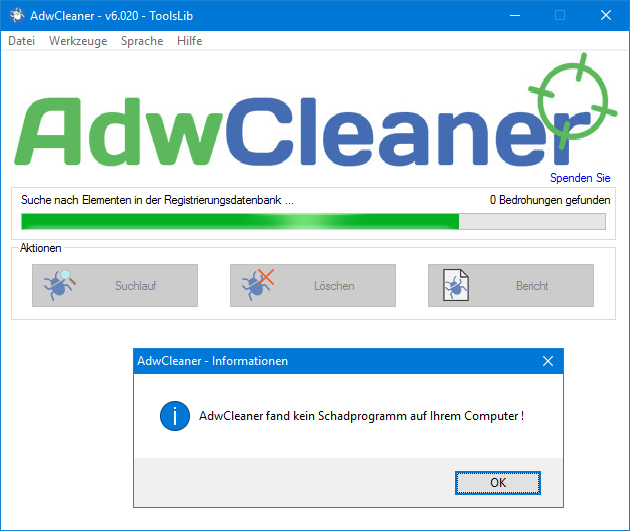This screenshot has height=531, width=630.
Task: Click the scan progress bar
Action: (x=313, y=222)
